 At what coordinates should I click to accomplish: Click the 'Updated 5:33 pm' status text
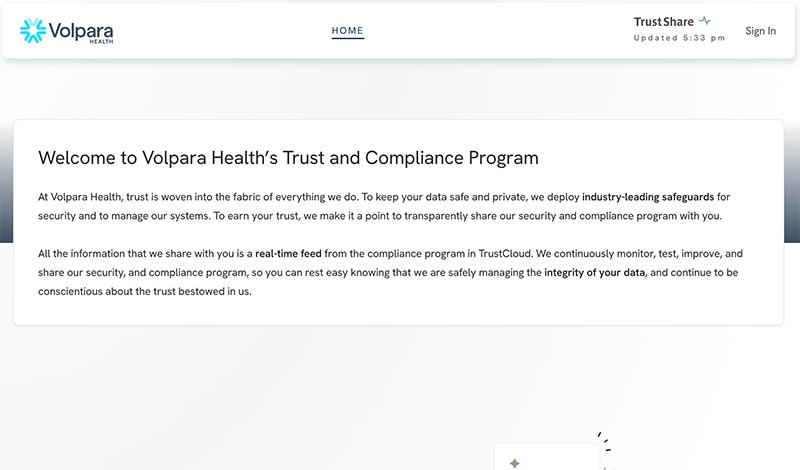pyautogui.click(x=679, y=38)
